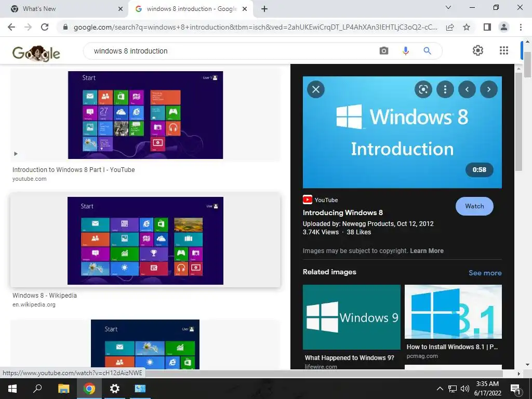Screen dimensions: 532x399
Task: Open Windows 8 Wikipedia start screen thumbnail
Action: point(145,241)
